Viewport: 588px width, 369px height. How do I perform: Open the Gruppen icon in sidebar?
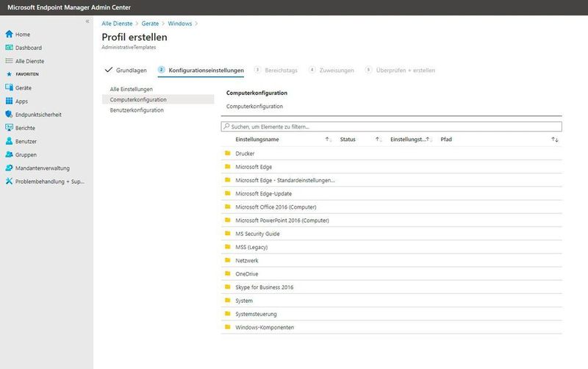[x=9, y=154]
